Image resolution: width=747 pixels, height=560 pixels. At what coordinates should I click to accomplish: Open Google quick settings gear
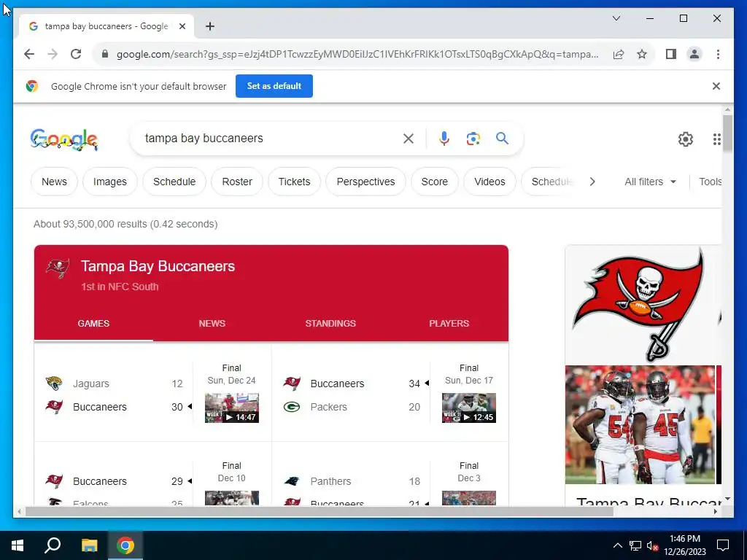click(x=686, y=139)
